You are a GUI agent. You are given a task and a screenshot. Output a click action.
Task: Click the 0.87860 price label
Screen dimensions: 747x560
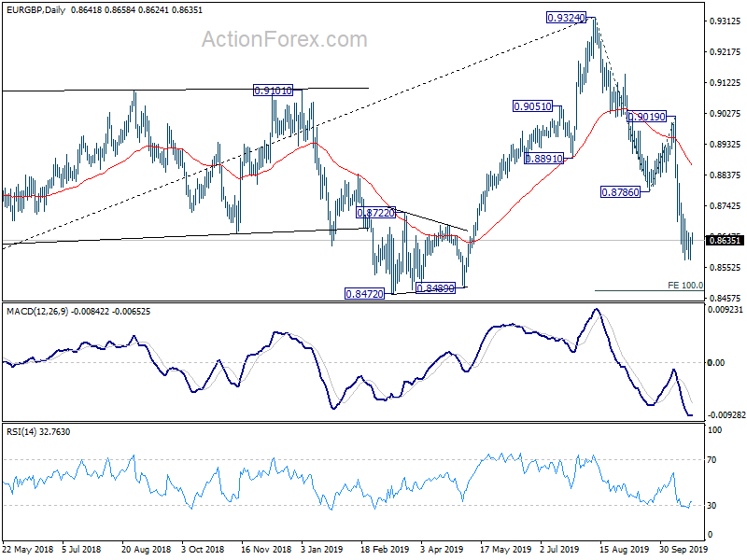[x=620, y=192]
